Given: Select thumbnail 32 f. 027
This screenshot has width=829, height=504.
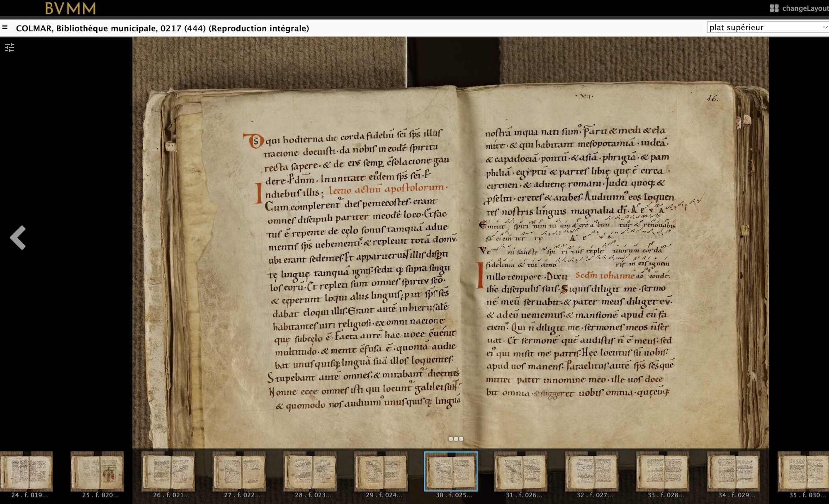Looking at the screenshot, I should coord(592,472).
